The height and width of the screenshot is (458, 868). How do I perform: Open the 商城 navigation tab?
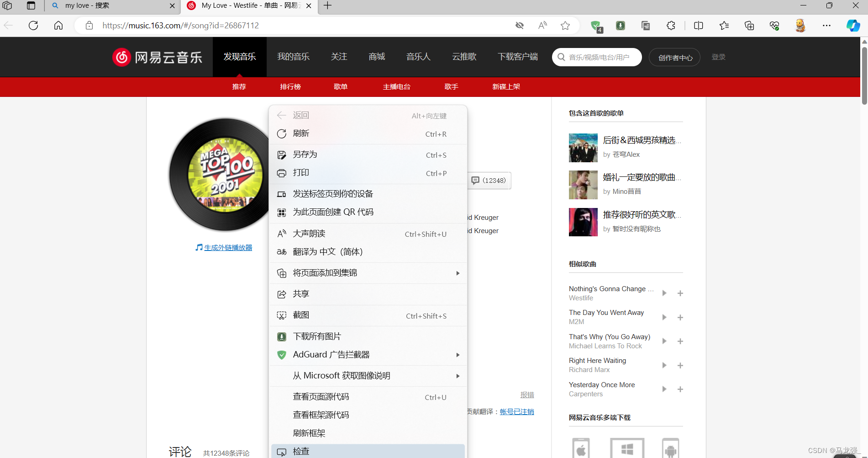[x=377, y=57]
